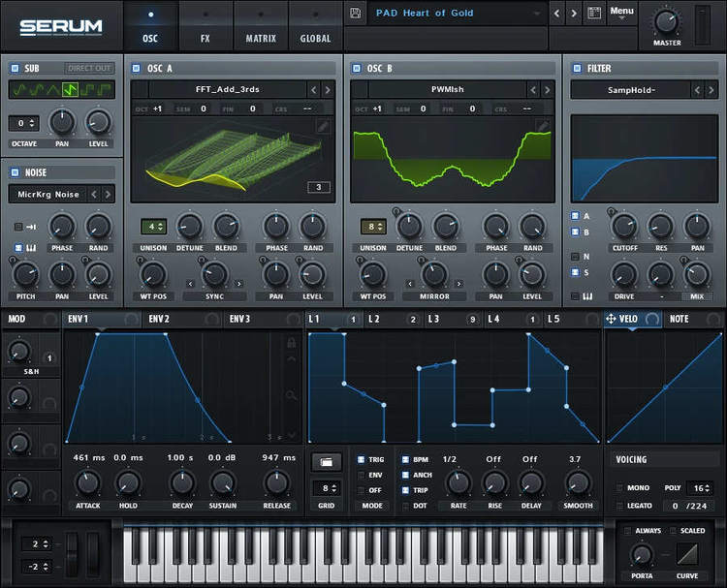Select the sine sub oscillator waveform
Viewport: 727px width, 588px height.
tap(19, 90)
